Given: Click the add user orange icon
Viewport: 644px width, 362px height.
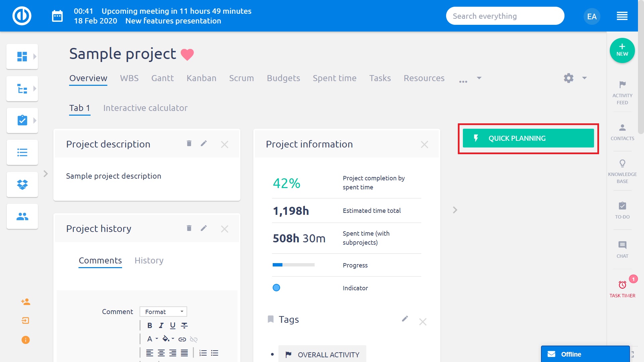Looking at the screenshot, I should pyautogui.click(x=25, y=302).
